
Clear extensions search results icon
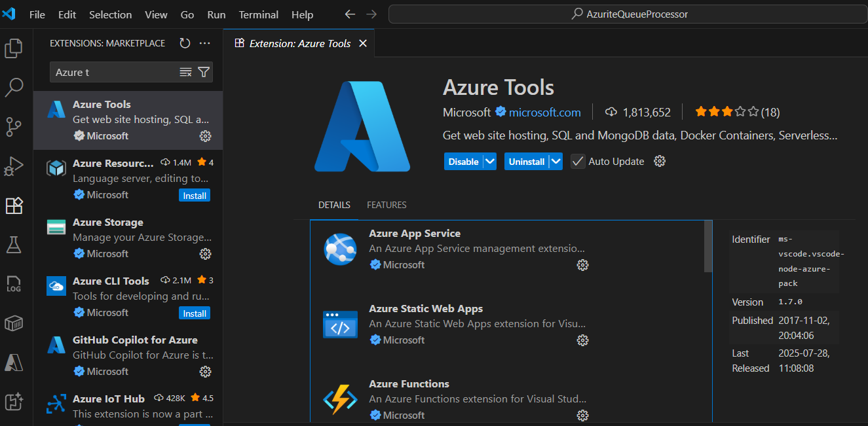[x=185, y=72]
